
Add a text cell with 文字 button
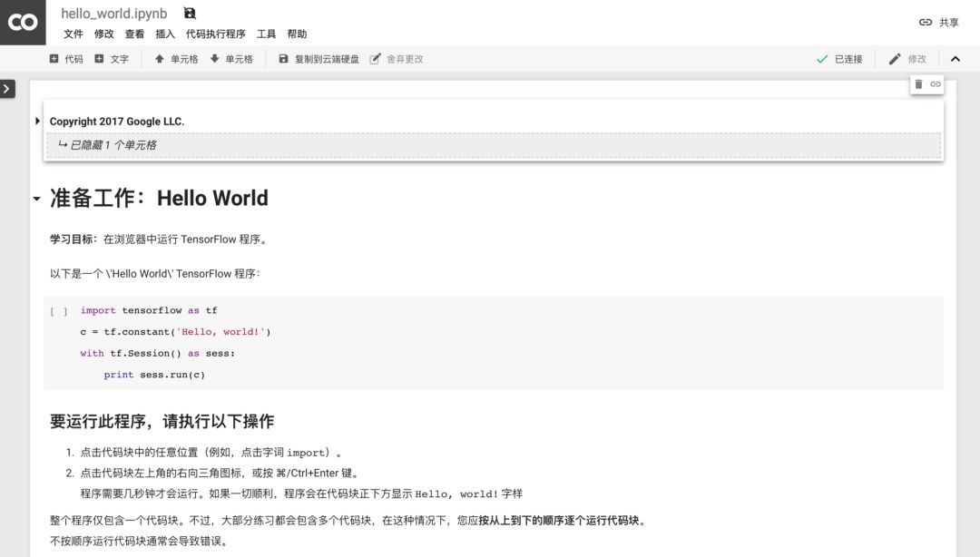tap(112, 59)
